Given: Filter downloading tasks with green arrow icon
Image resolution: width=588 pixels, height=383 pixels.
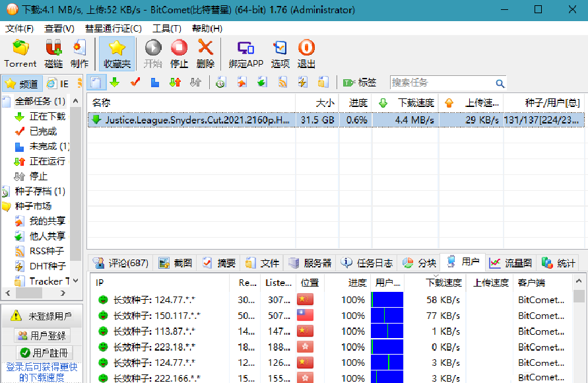Looking at the screenshot, I should pos(115,82).
